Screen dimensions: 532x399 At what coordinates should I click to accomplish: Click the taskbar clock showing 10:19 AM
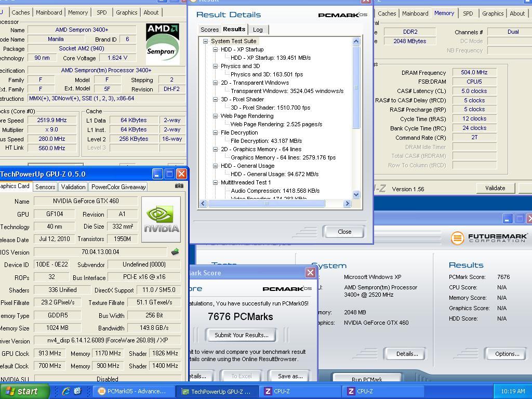point(513,391)
